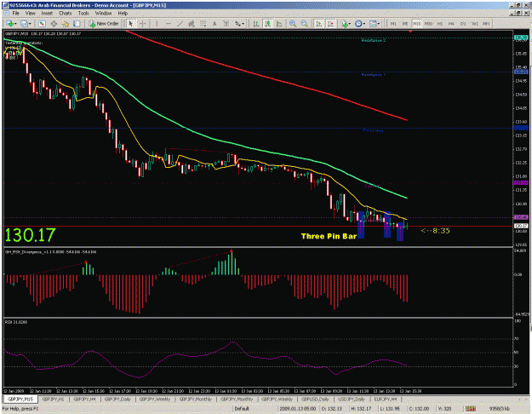Viewport: 532px width, 414px height.
Task: Open the Help menu
Action: [x=123, y=14]
